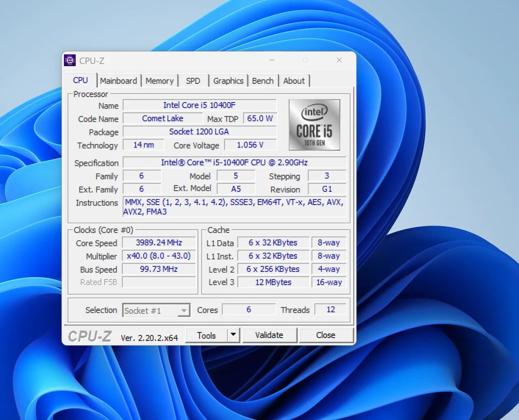This screenshot has width=519, height=420.
Task: Click the Model value '5'
Action: pos(236,176)
